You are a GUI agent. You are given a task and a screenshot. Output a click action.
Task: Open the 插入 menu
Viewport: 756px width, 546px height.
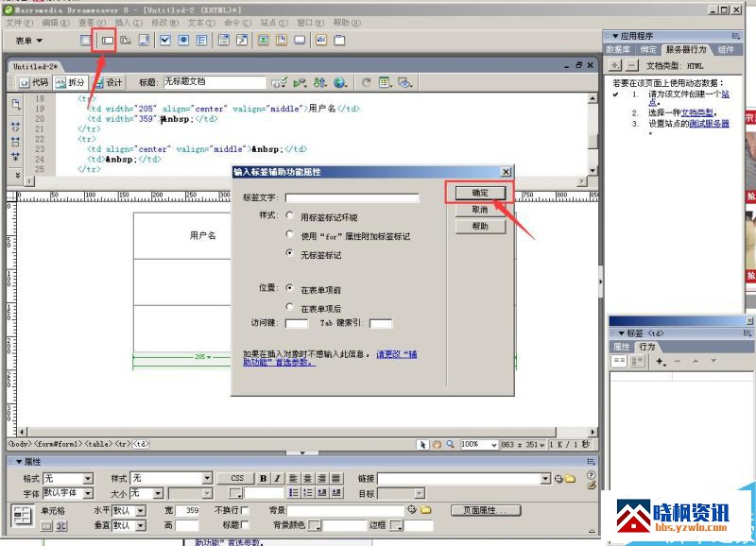click(x=129, y=23)
